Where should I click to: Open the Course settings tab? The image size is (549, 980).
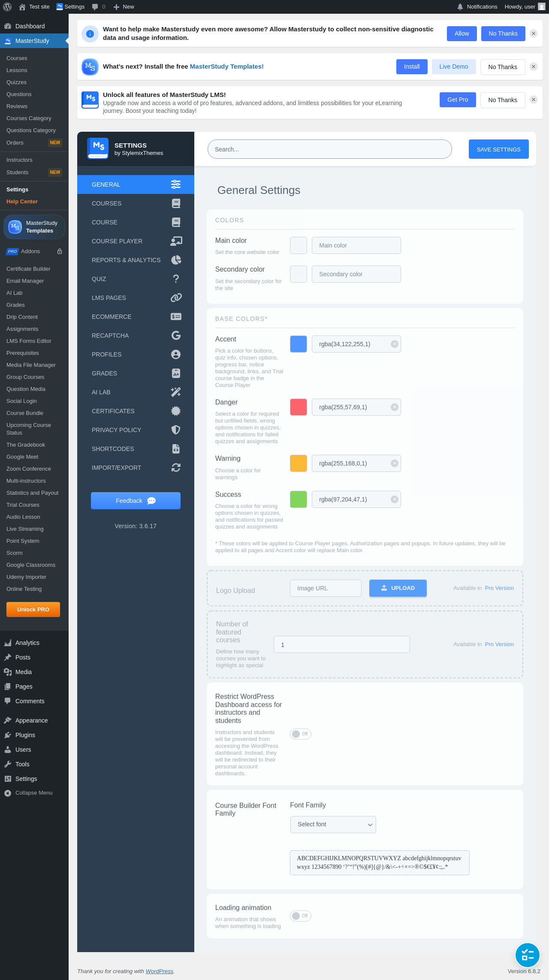point(136,222)
